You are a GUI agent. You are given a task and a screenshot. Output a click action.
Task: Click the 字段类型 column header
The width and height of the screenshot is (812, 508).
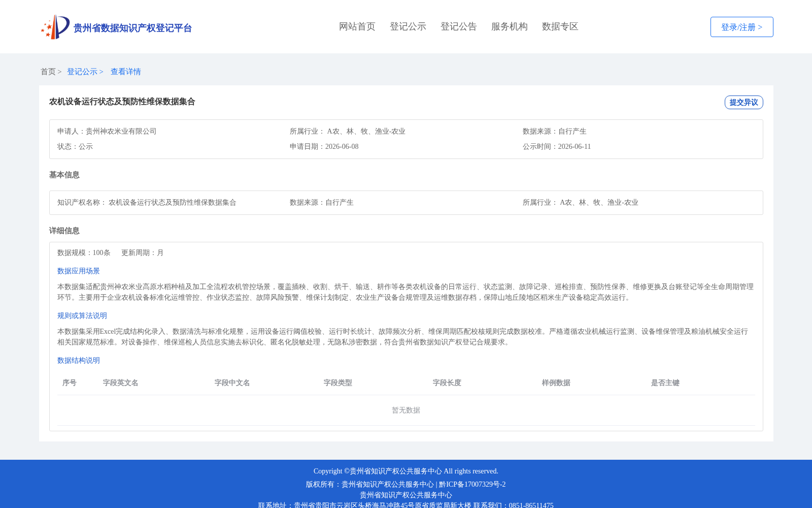(338, 383)
